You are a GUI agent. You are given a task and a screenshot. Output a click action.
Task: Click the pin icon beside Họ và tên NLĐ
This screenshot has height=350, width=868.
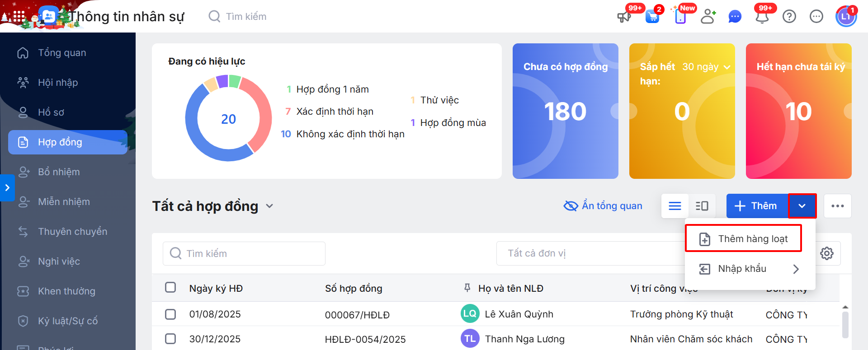coord(467,288)
